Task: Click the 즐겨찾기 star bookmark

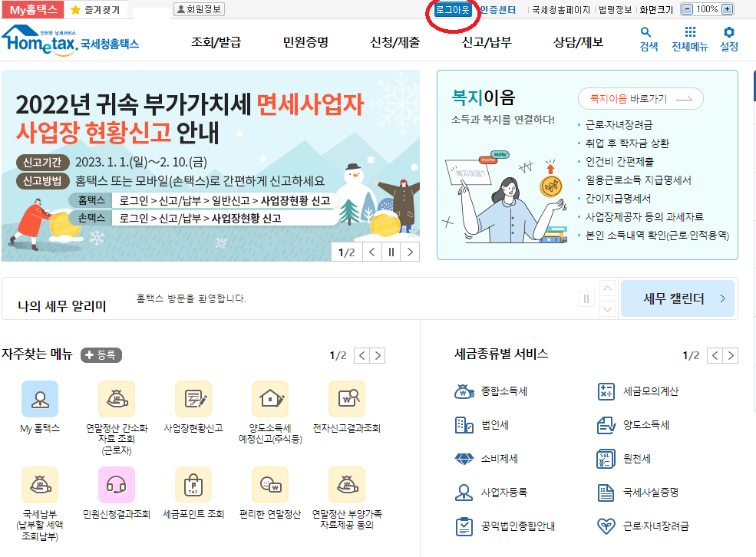Action: click(x=95, y=10)
